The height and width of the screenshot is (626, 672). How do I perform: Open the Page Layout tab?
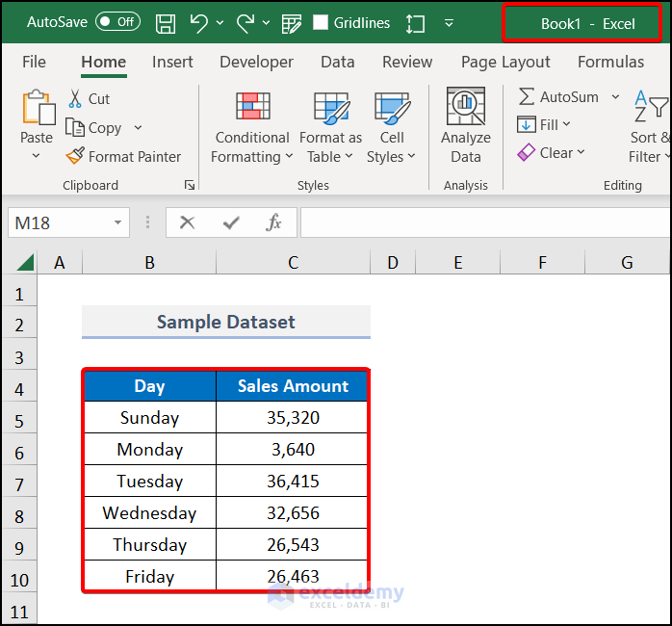click(505, 62)
